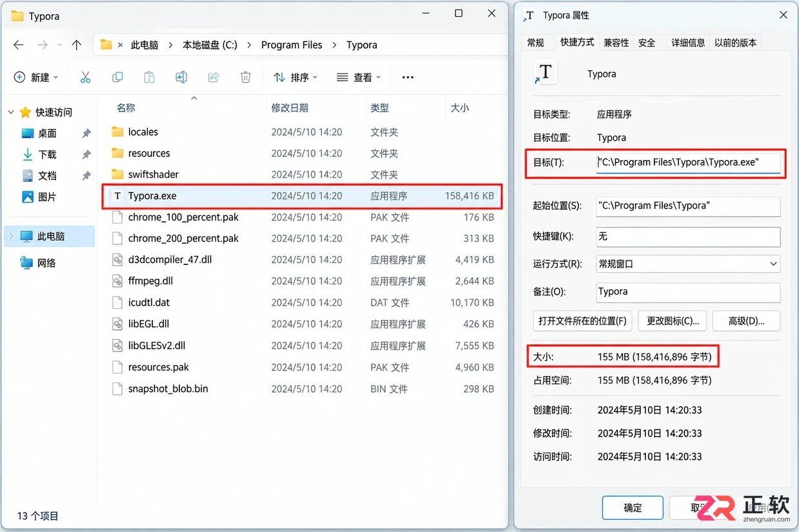Screen dimensions: 799x532
Task: Click the 高级 button
Action: coord(746,320)
